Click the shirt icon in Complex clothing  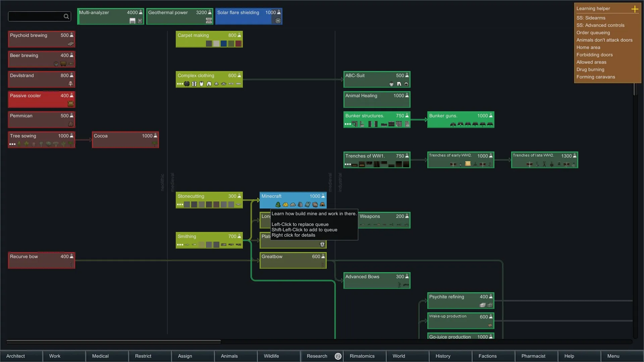coord(194,84)
